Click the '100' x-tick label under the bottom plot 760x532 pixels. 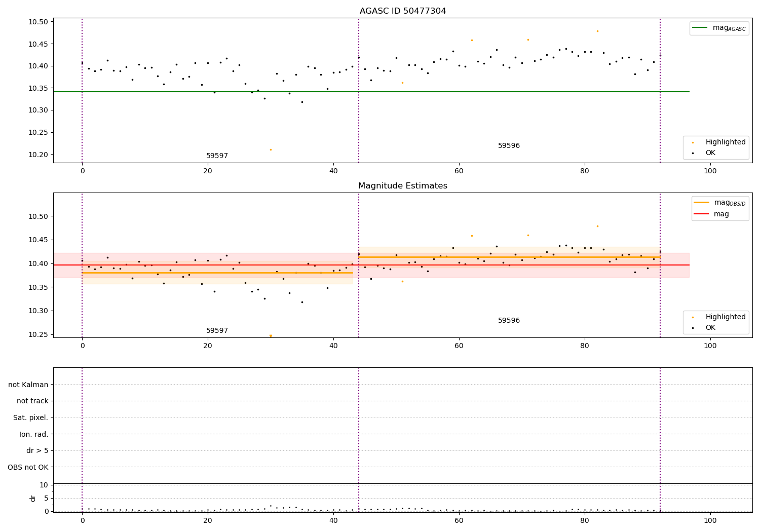click(x=710, y=521)
